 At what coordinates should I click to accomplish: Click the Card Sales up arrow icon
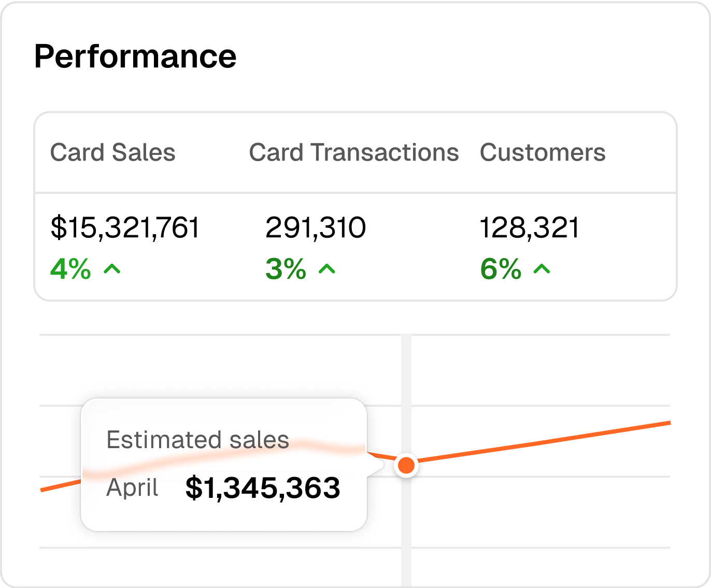pos(112,269)
